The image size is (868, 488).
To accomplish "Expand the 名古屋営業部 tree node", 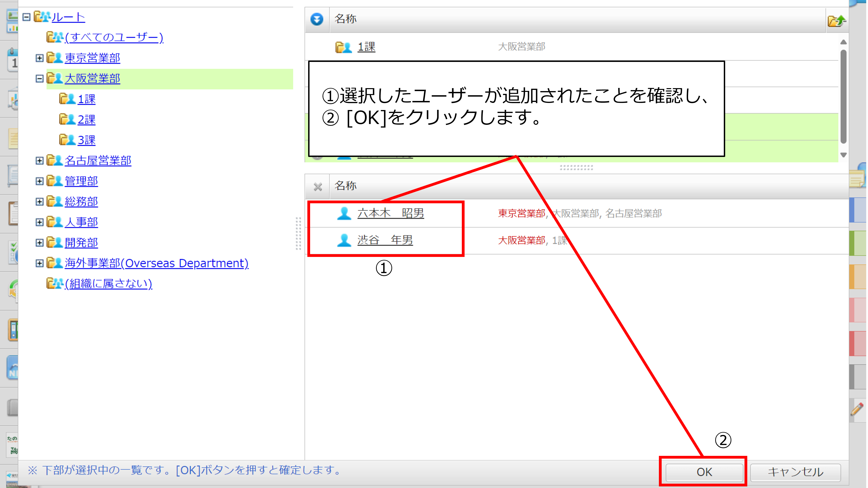I will pos(39,161).
